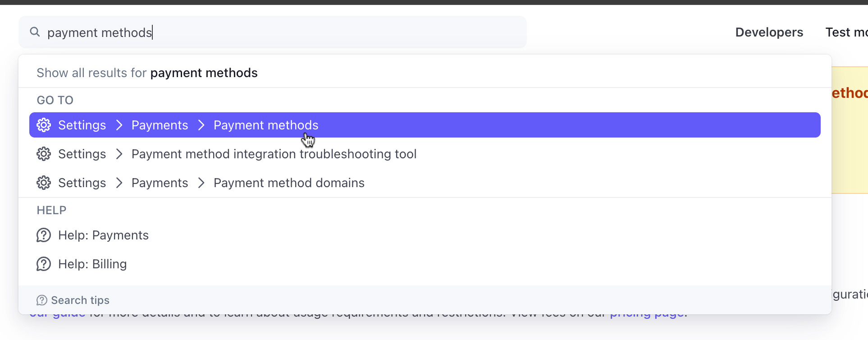Open the Developers link in header
868x340 pixels.
point(769,32)
